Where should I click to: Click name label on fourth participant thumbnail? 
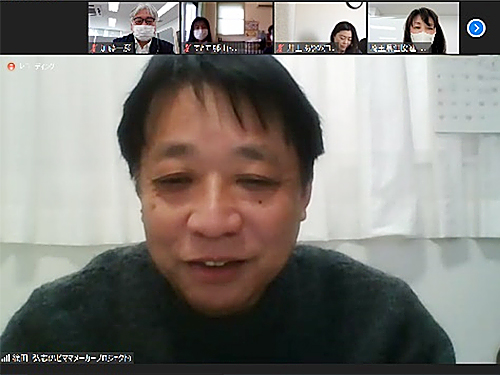[398, 48]
